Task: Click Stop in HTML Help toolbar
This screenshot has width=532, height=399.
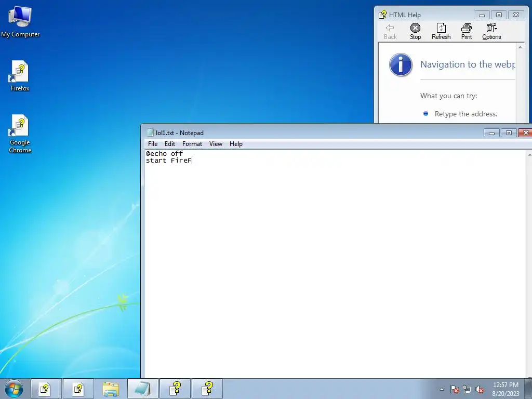Action: [415, 32]
